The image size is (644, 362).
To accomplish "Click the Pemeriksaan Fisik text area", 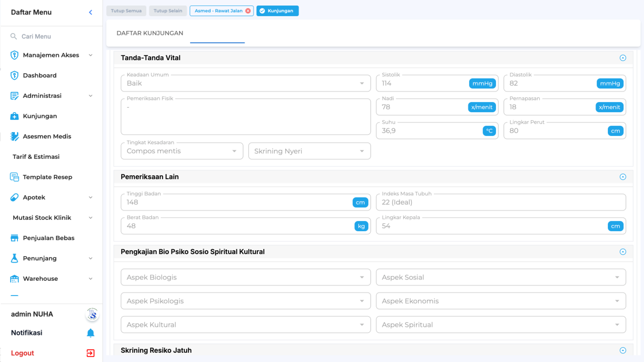I will 246,117.
